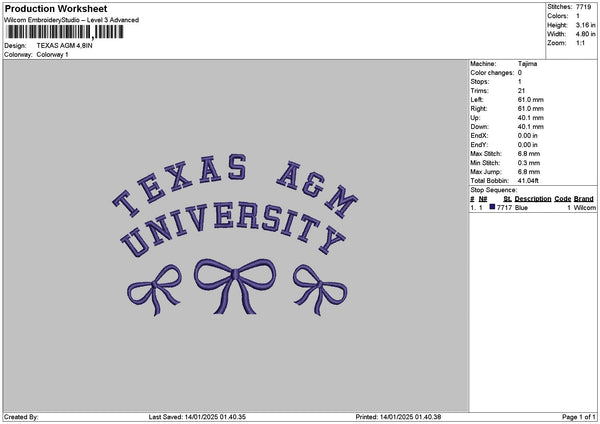The height and width of the screenshot is (424, 600).
Task: Select the Stop Sequence row 1 Blue
Action: point(520,207)
